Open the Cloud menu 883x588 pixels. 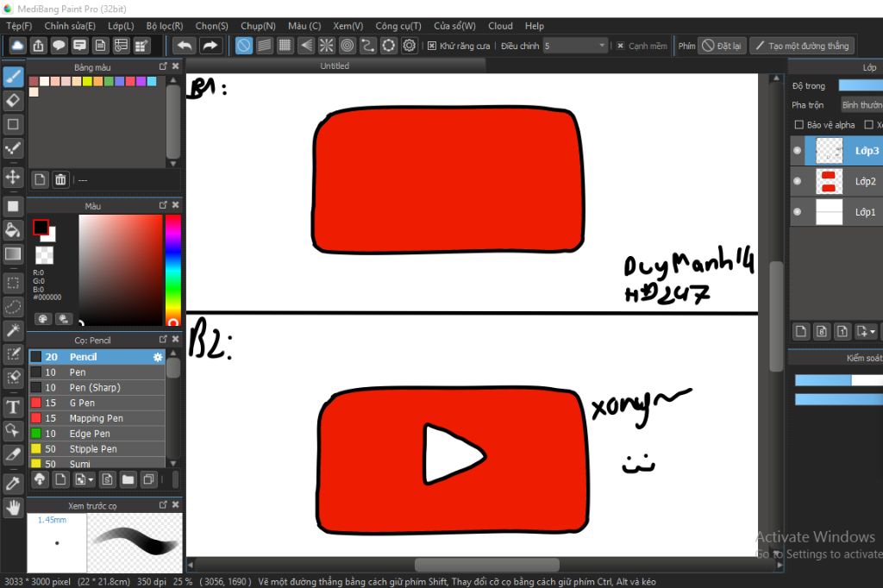click(500, 26)
